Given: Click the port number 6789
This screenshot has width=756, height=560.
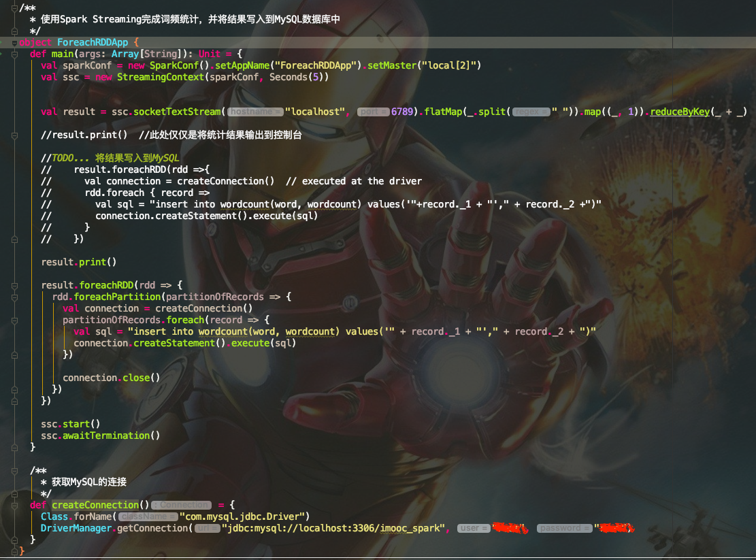Looking at the screenshot, I should tap(402, 112).
